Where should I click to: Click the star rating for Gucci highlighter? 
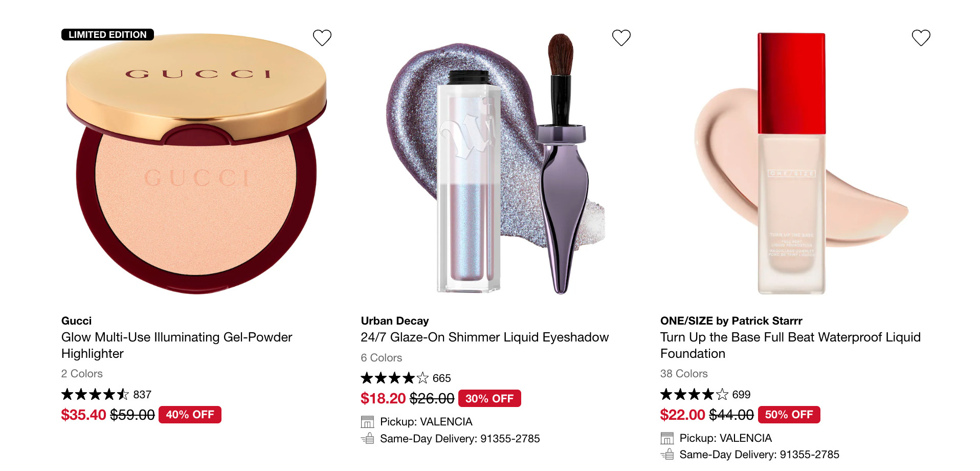pos(95,394)
